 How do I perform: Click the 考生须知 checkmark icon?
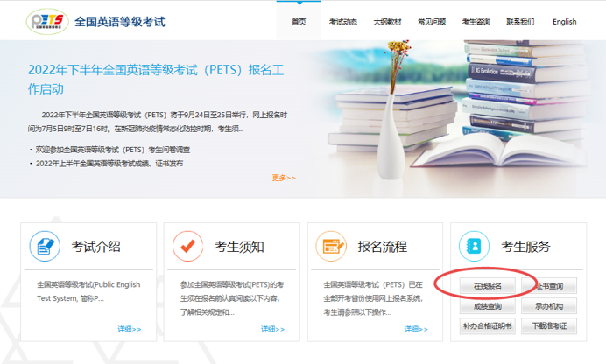tap(188, 247)
